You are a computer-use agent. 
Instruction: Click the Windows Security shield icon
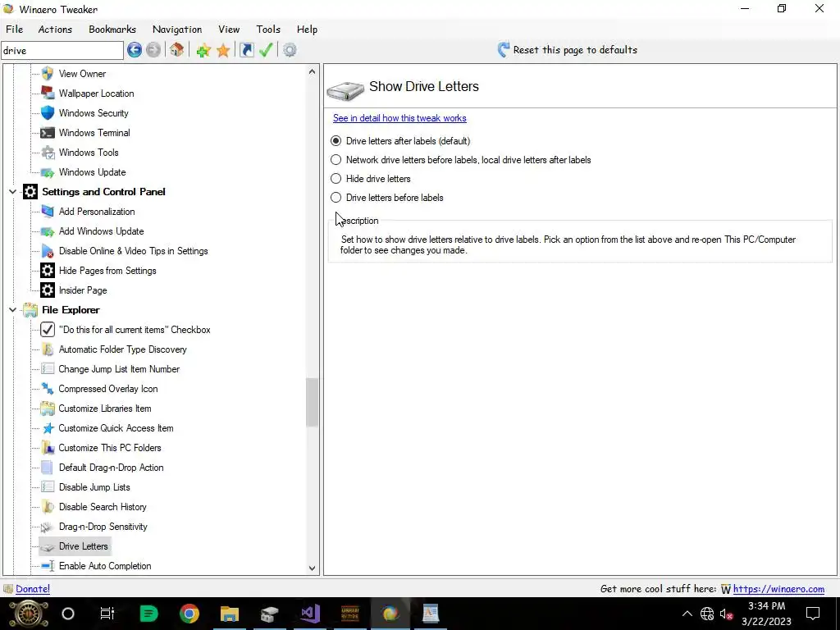coord(48,113)
